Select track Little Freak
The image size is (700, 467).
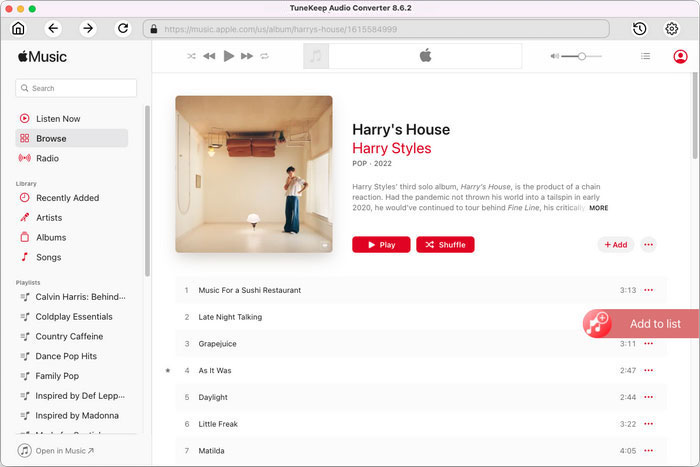tap(421, 424)
